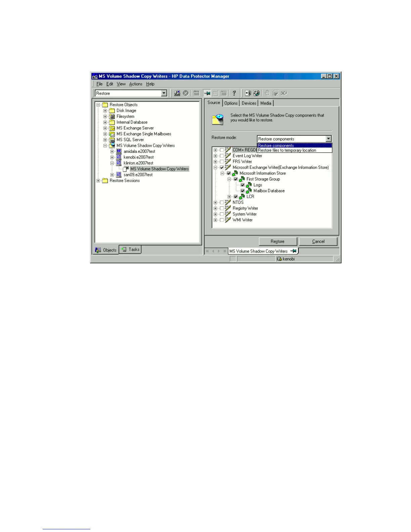The height and width of the screenshot is (532, 411).
Task: Open the File menu
Action: click(99, 84)
